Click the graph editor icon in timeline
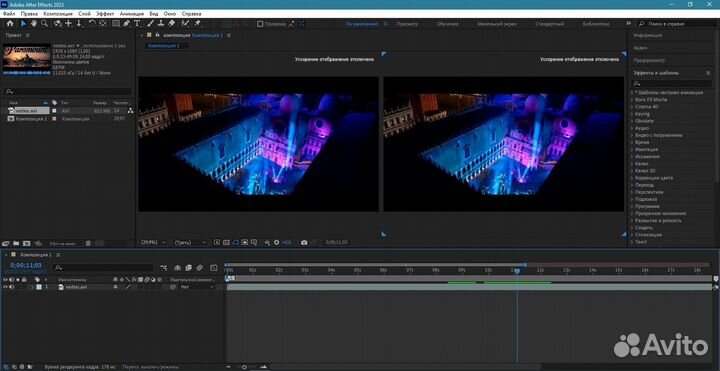 click(x=214, y=268)
